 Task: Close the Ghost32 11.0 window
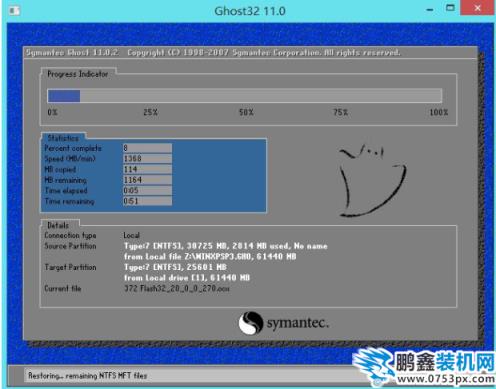click(x=477, y=8)
